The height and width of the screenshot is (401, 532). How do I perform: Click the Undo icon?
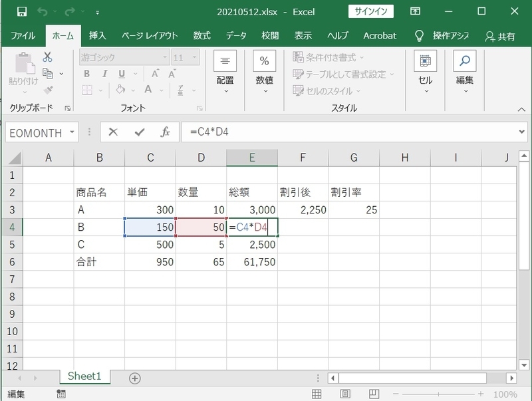coord(43,11)
